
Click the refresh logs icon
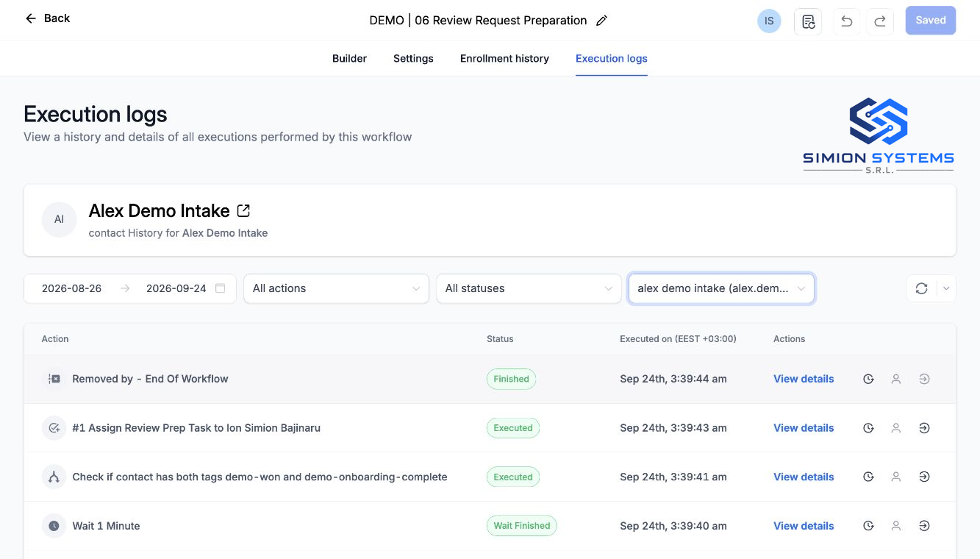pyautogui.click(x=921, y=288)
